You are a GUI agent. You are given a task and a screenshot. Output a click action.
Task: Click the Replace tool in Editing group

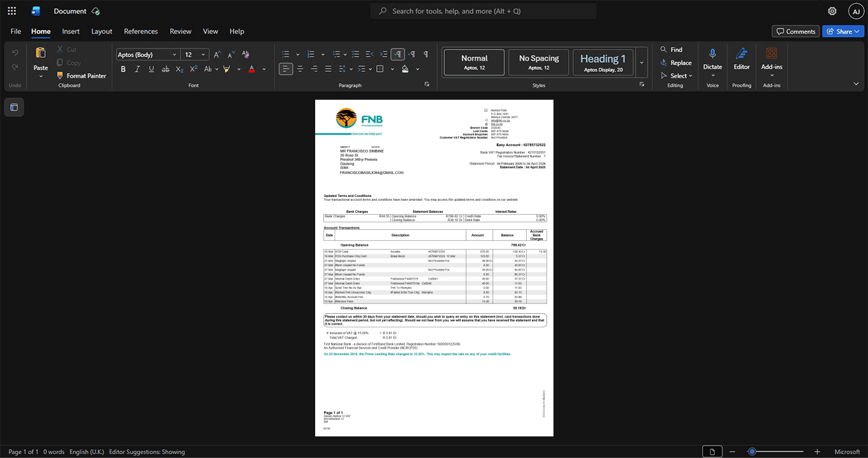coord(675,63)
